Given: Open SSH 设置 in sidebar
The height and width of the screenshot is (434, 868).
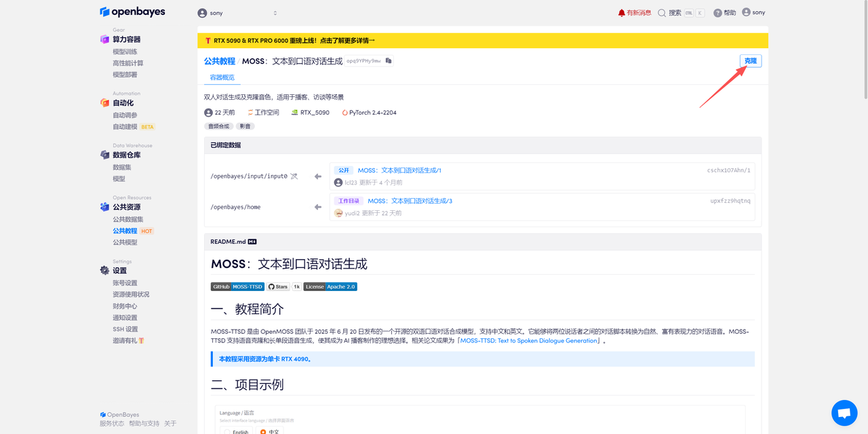Looking at the screenshot, I should pos(125,329).
